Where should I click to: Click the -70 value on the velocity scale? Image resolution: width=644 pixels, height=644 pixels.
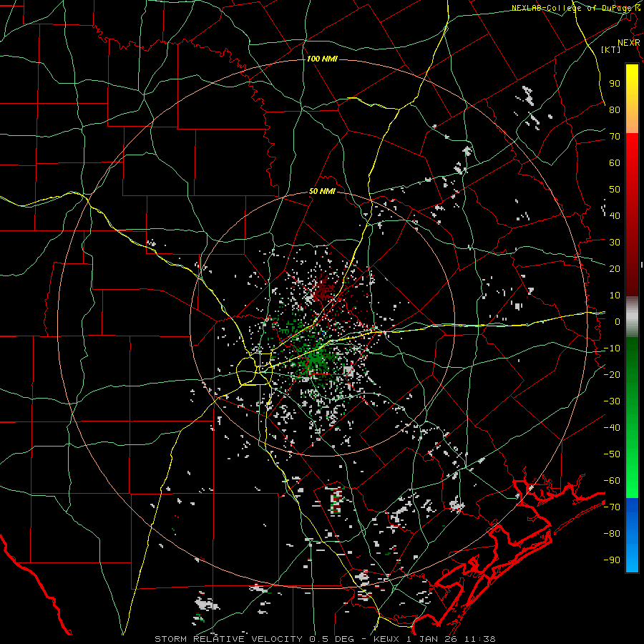click(612, 507)
